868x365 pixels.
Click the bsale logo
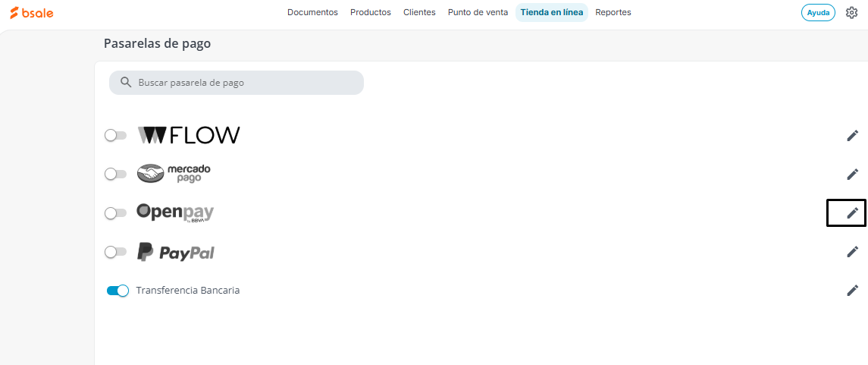32,13
